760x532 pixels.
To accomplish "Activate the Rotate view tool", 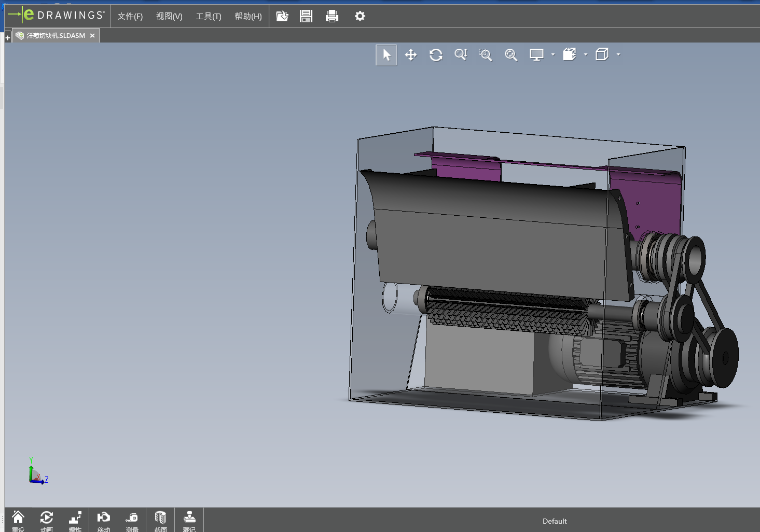I will click(436, 55).
